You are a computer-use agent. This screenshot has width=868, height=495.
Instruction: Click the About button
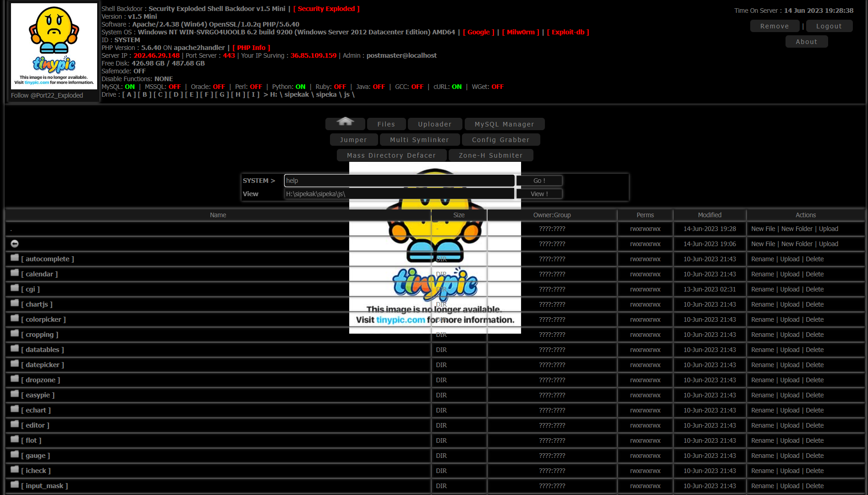point(807,42)
